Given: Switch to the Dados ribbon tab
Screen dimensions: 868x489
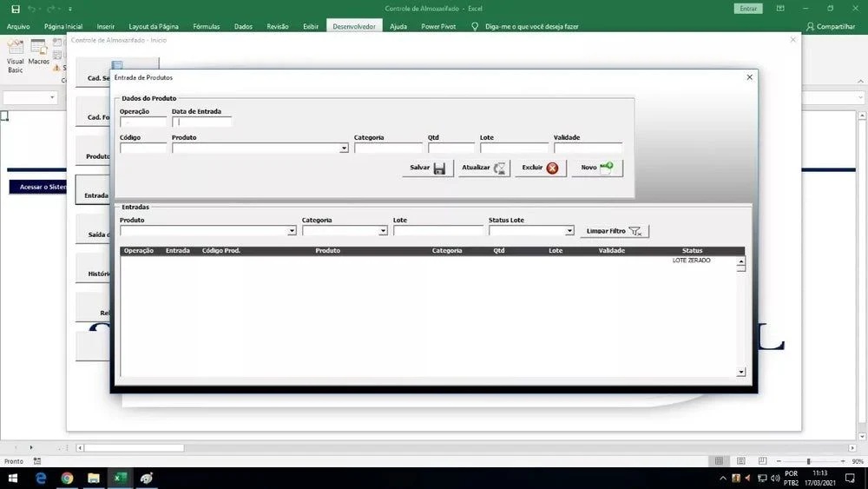Looking at the screenshot, I should [243, 27].
